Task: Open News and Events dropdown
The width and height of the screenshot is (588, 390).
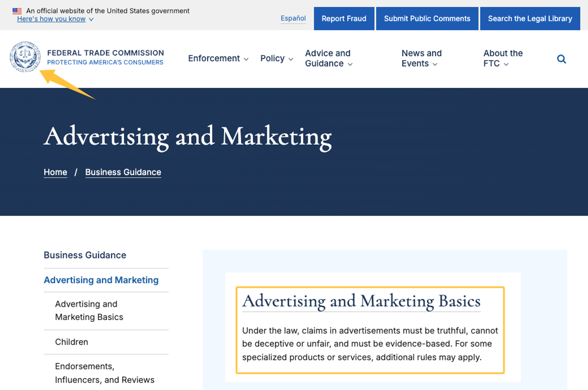Action: 422,58
